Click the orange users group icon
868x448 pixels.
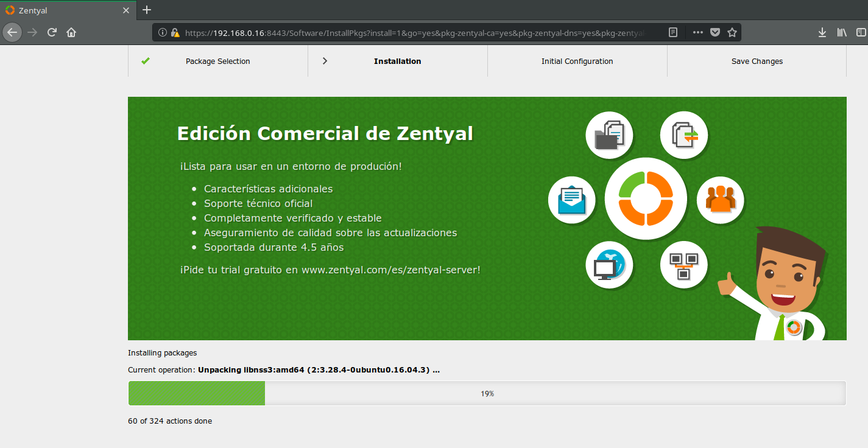coord(720,200)
